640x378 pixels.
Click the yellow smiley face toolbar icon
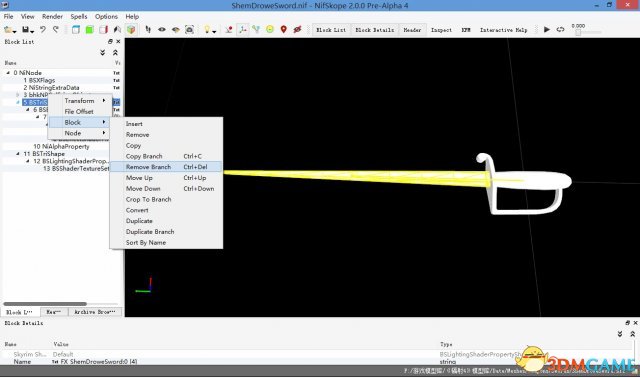click(x=270, y=29)
